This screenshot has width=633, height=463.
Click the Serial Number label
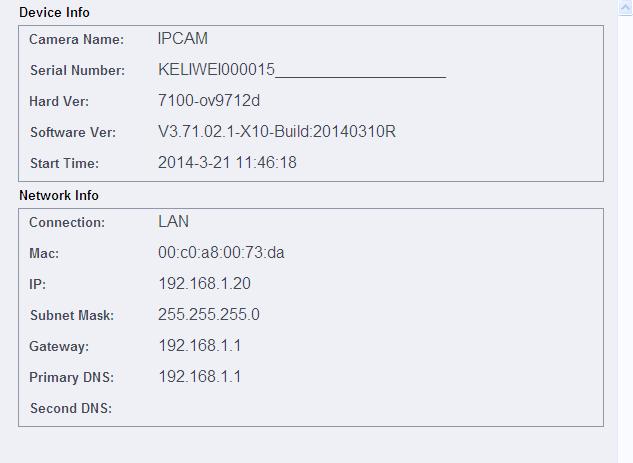(x=78, y=70)
